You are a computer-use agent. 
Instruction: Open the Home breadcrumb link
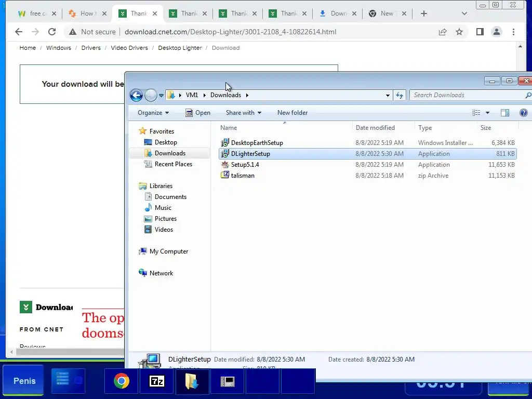[28, 48]
